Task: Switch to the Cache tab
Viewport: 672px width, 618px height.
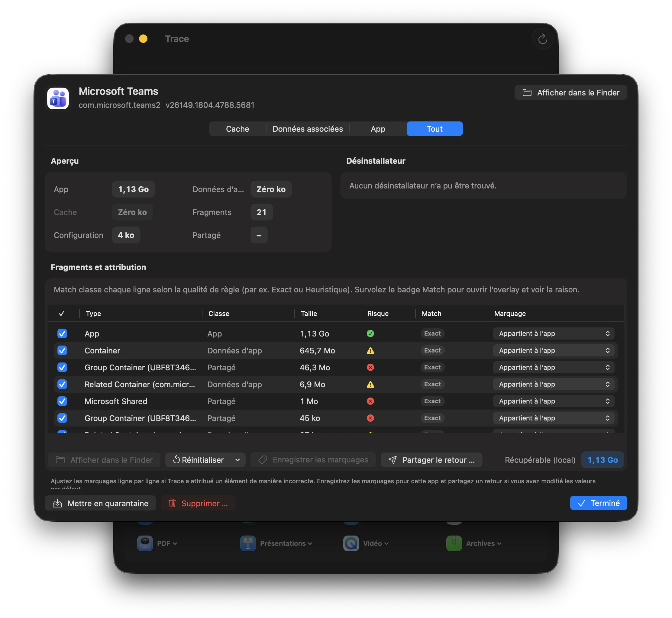Action: click(x=237, y=129)
